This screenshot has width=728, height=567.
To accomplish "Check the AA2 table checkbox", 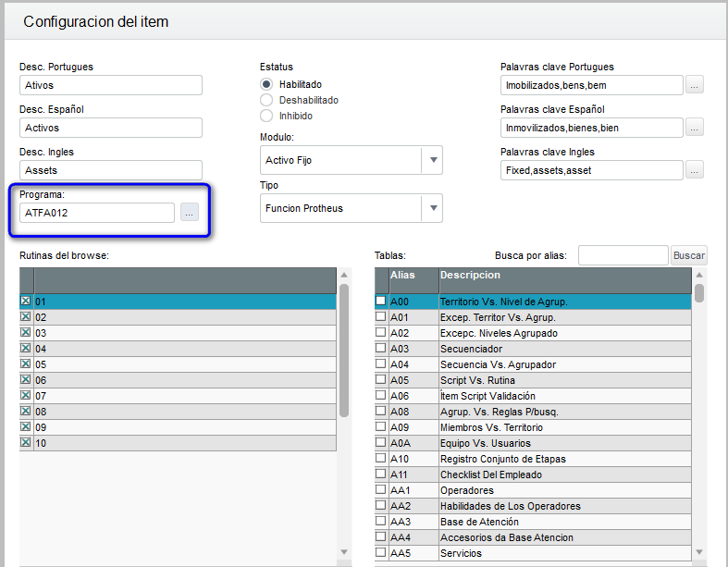I will click(x=381, y=505).
